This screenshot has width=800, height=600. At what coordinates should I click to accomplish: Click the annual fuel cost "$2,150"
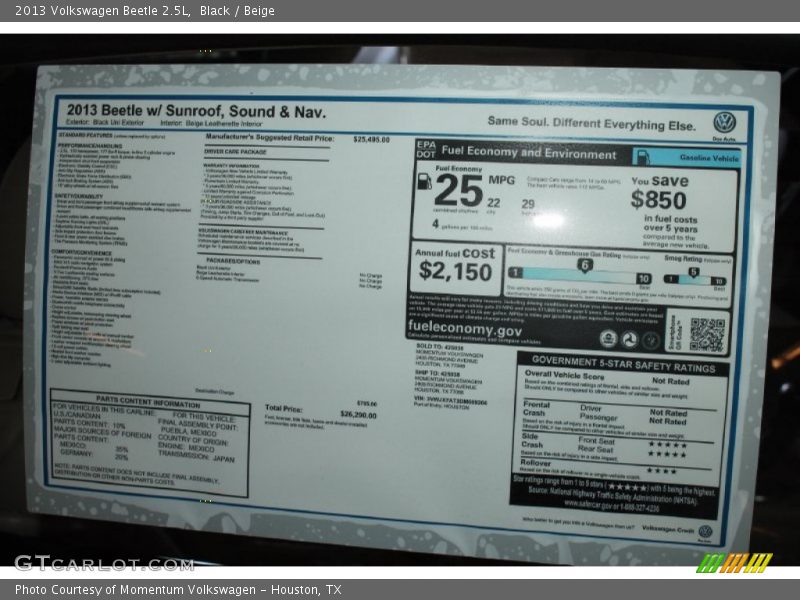point(456,271)
